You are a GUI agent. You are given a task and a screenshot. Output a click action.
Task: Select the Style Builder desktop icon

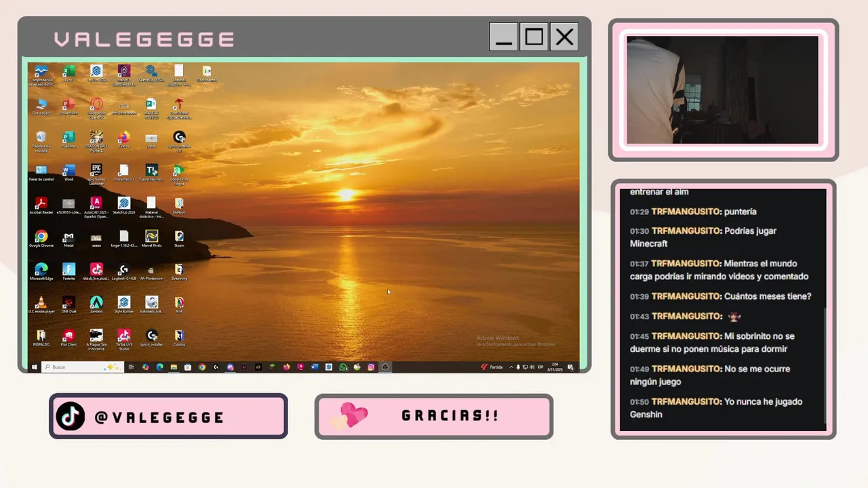123,304
